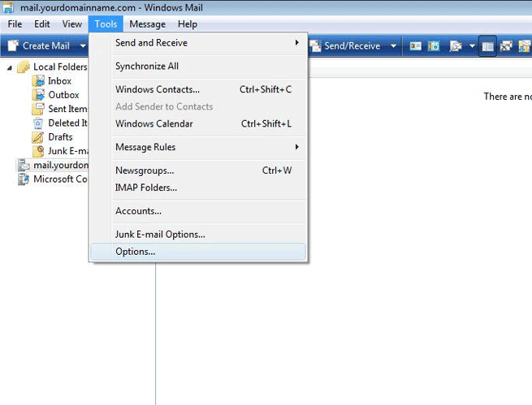Screen dimensions: 532x405
Task: Collapse the Local Folders tree node
Action: [x=10, y=67]
